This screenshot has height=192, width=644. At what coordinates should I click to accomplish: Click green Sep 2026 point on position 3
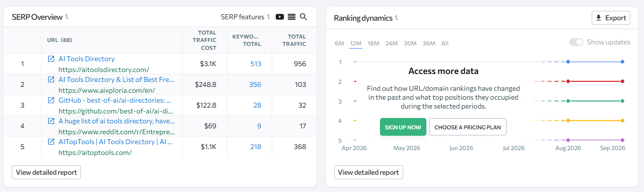(x=623, y=101)
